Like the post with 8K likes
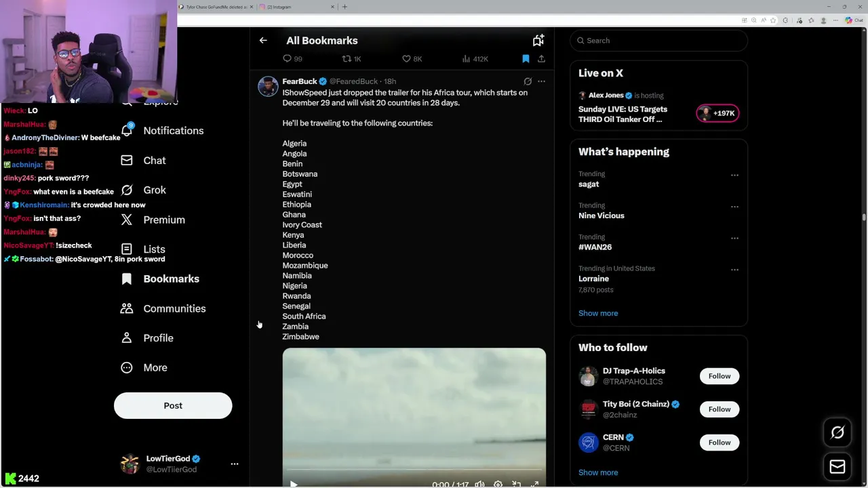Viewport: 868px width, 488px height. point(407,59)
